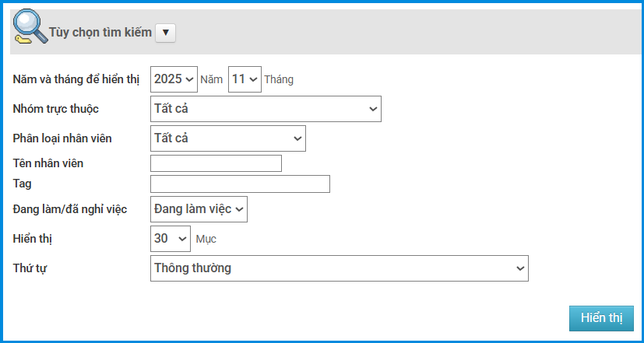Focus the "Tên nhân viên" text field
Image resolution: width=644 pixels, height=343 pixels.
coord(216,163)
